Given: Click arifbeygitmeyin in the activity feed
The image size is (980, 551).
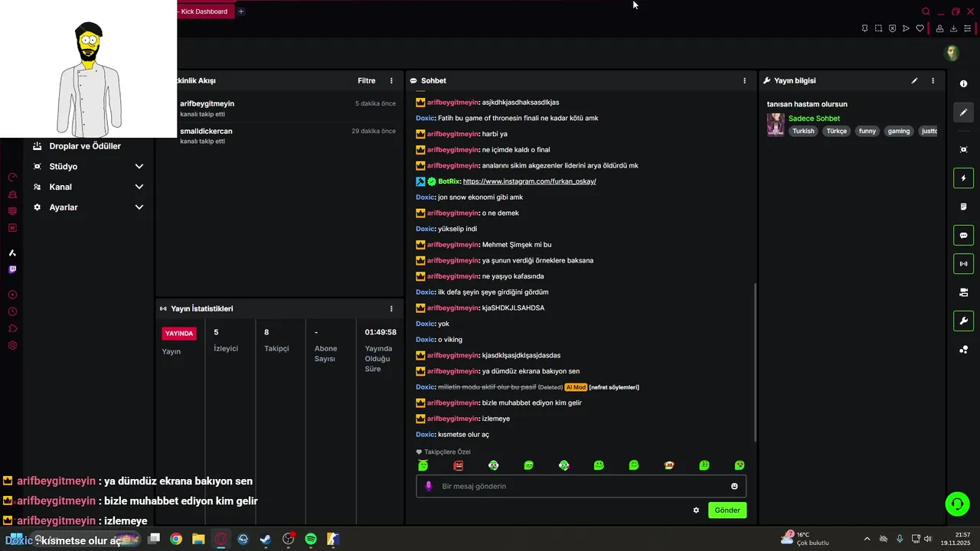Looking at the screenshot, I should coord(207,103).
